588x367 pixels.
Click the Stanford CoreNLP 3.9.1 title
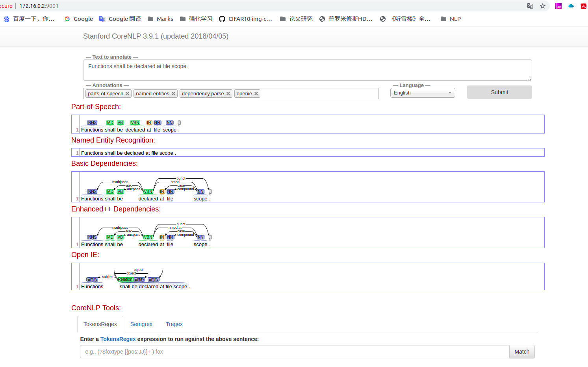pyautogui.click(x=156, y=36)
